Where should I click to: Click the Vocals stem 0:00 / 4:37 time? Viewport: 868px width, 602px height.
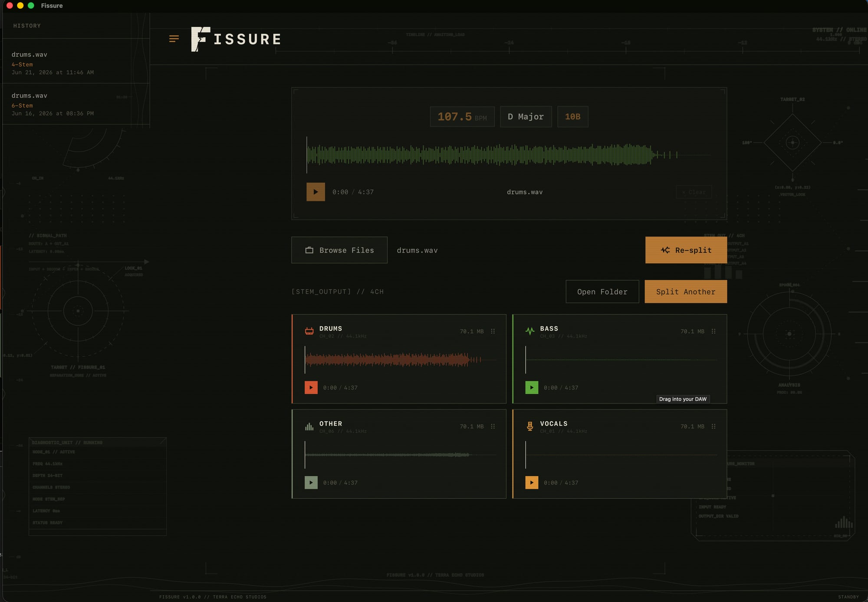tap(561, 483)
